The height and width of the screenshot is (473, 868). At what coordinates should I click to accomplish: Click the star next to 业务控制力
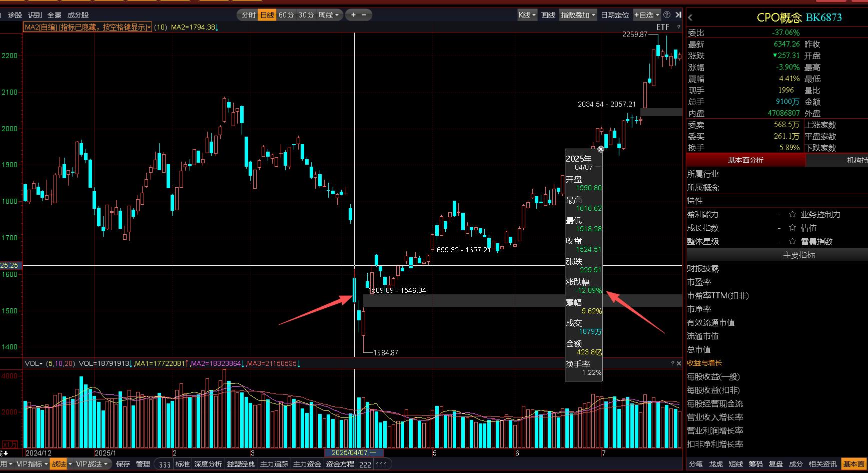[x=792, y=214]
